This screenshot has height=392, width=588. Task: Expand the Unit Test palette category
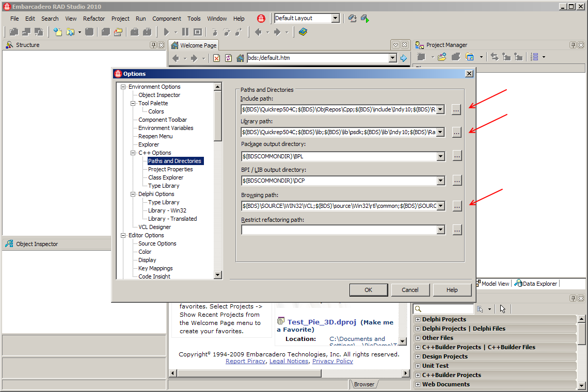(x=418, y=366)
